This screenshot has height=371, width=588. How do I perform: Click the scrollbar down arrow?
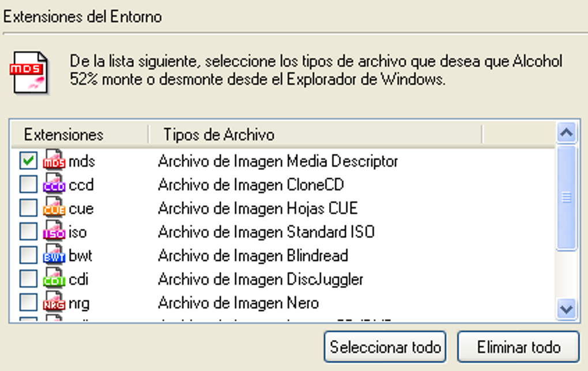pyautogui.click(x=567, y=308)
